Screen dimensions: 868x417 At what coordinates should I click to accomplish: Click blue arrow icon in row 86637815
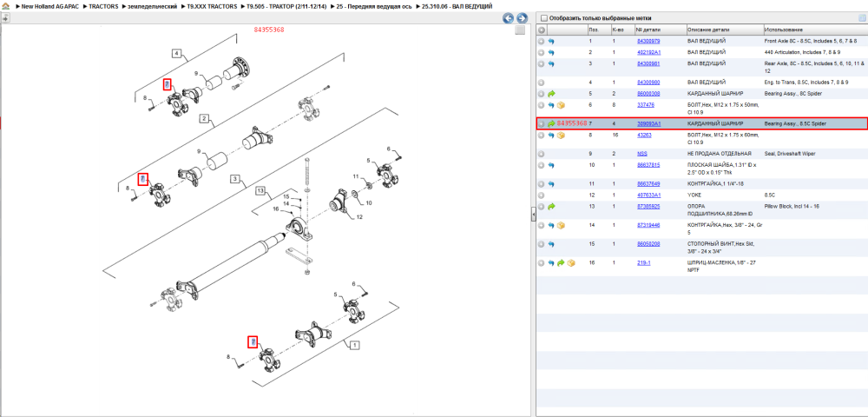(551, 165)
